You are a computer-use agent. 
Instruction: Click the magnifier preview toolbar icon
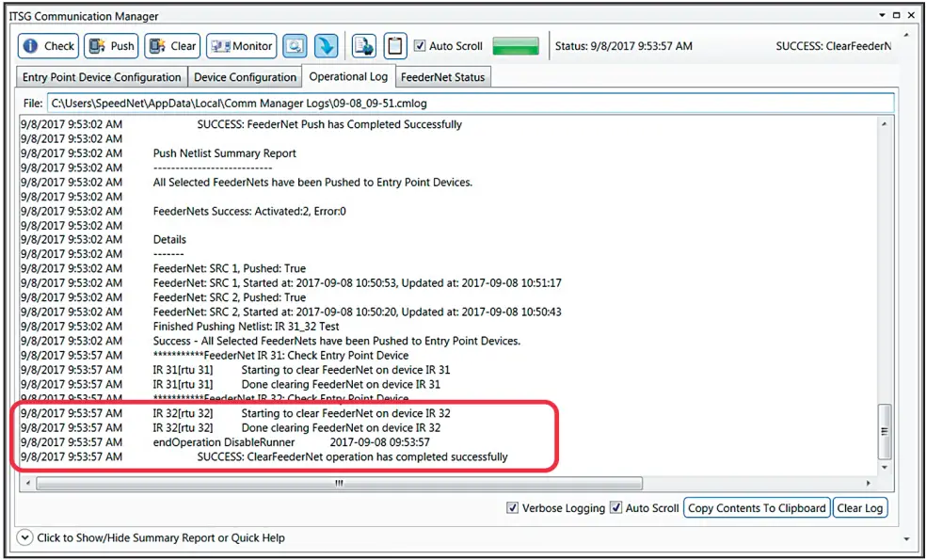click(295, 46)
